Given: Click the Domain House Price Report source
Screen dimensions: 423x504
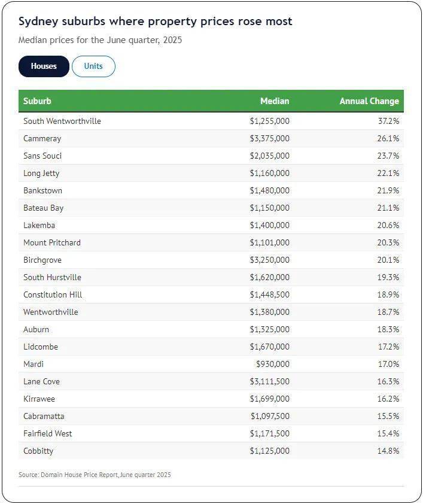Looking at the screenshot, I should tap(95, 475).
